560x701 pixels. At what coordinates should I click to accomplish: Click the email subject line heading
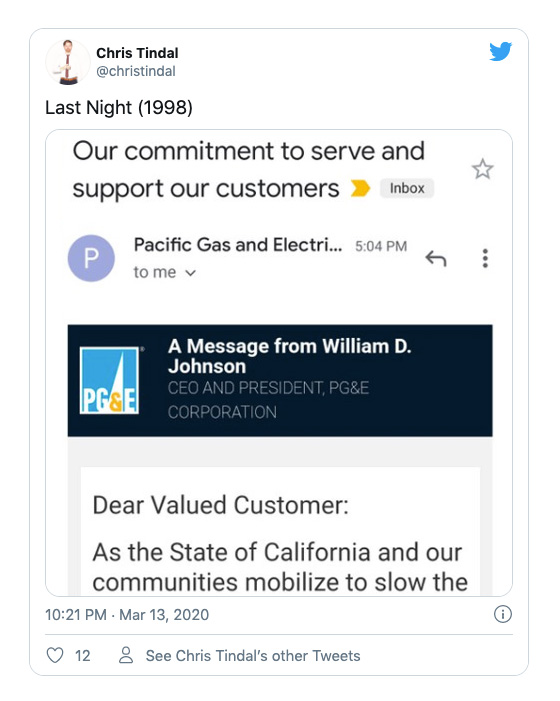point(248,169)
